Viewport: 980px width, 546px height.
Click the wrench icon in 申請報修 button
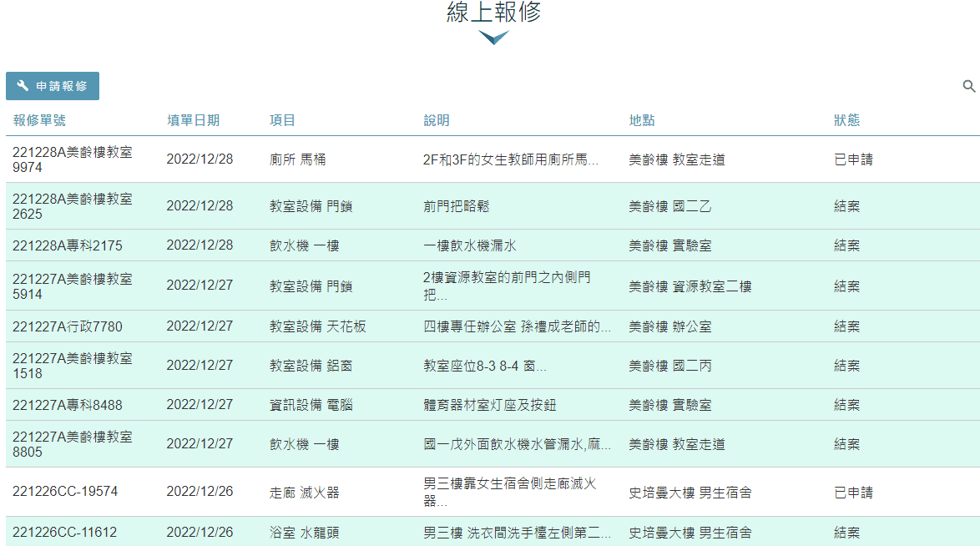[23, 86]
